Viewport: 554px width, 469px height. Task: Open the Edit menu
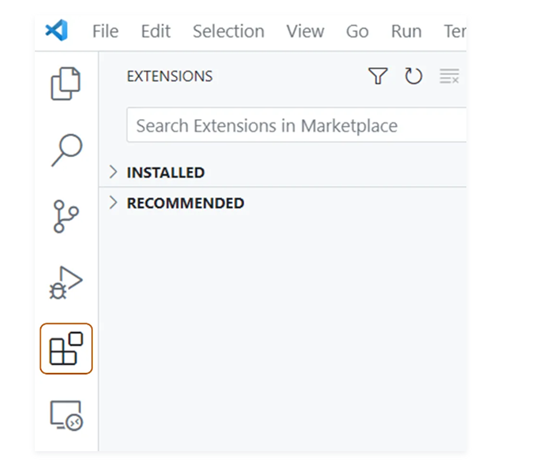click(x=156, y=31)
